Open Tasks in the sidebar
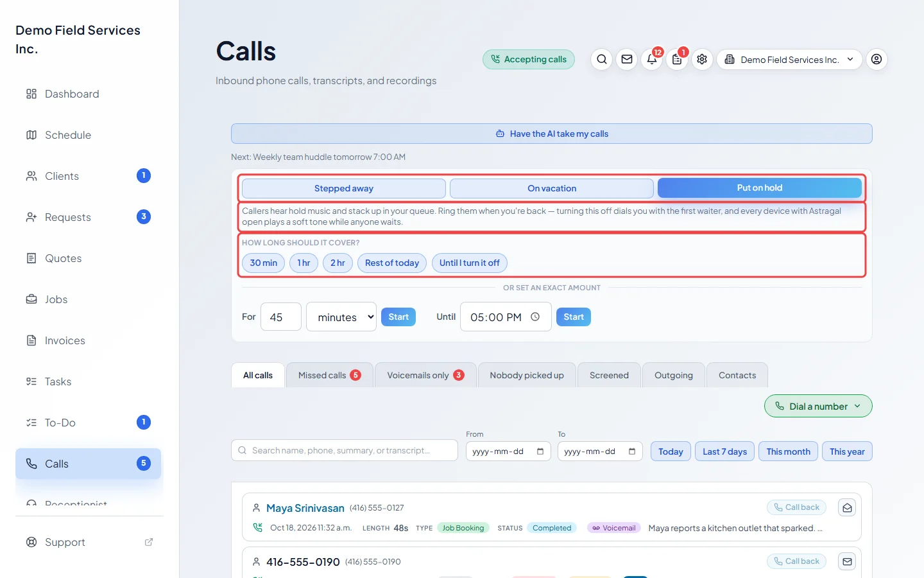Image resolution: width=924 pixels, height=578 pixels. point(89,381)
